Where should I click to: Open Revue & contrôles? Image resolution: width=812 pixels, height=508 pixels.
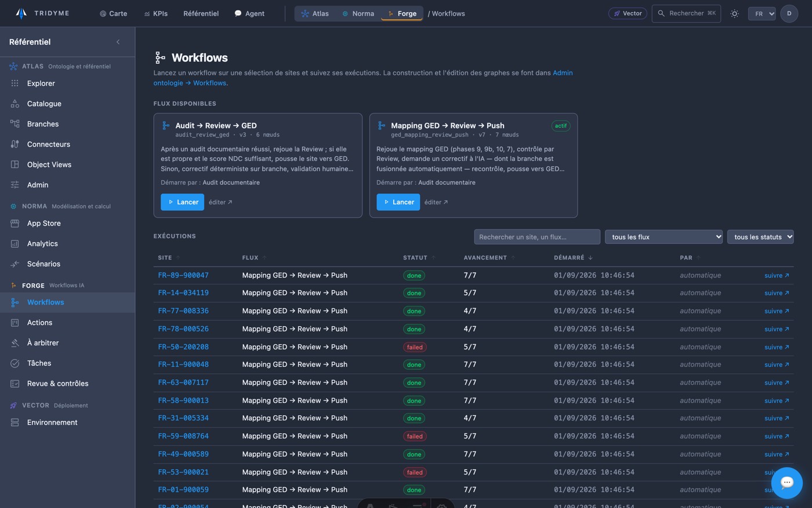tap(67, 384)
